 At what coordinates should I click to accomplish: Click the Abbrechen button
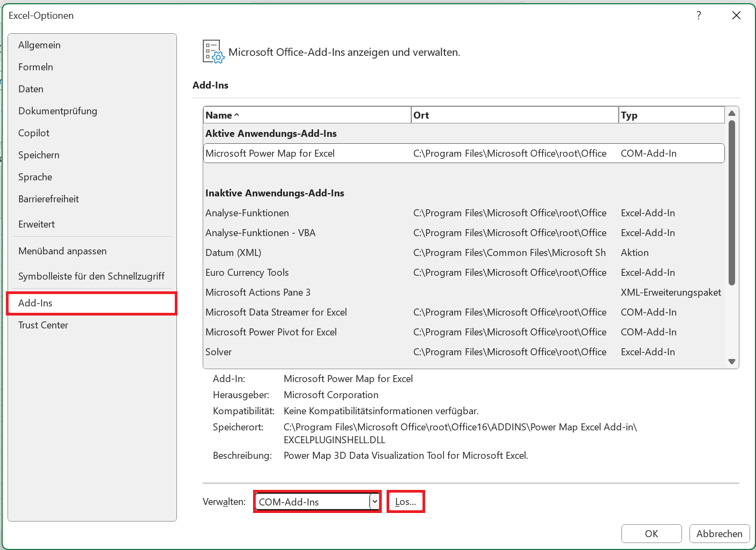tap(720, 534)
